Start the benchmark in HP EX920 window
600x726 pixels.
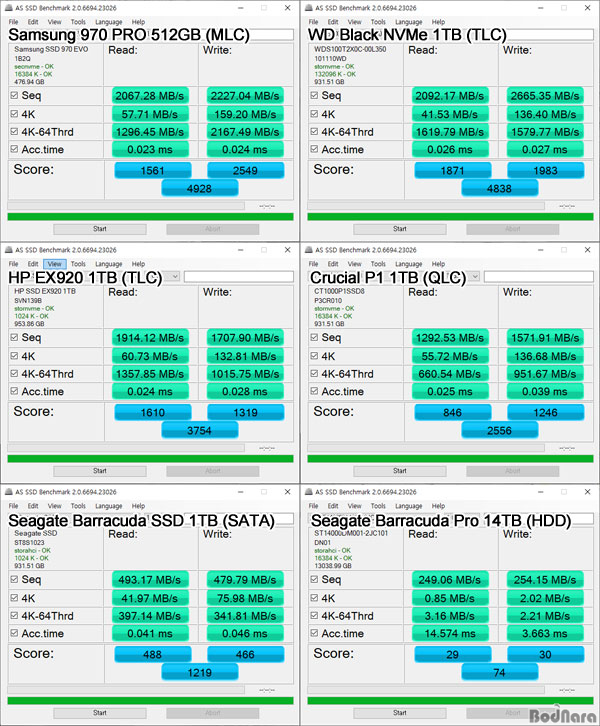(x=100, y=471)
